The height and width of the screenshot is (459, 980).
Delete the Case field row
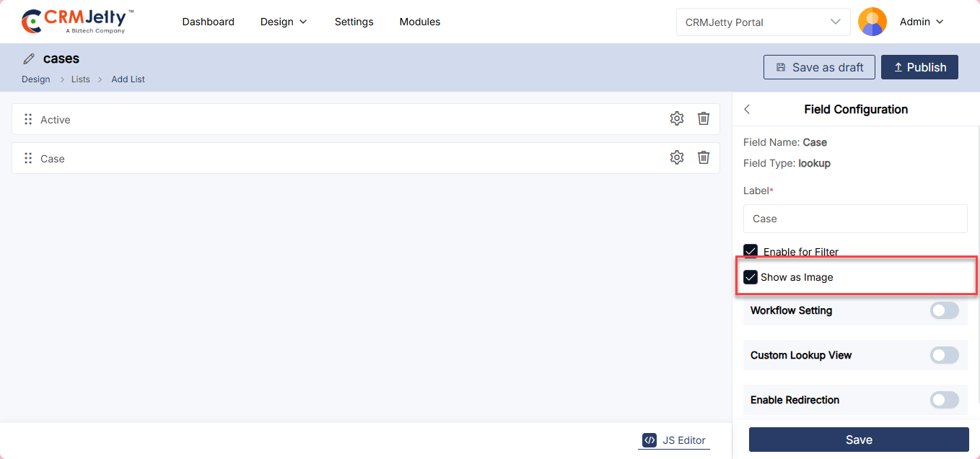pyautogui.click(x=704, y=158)
